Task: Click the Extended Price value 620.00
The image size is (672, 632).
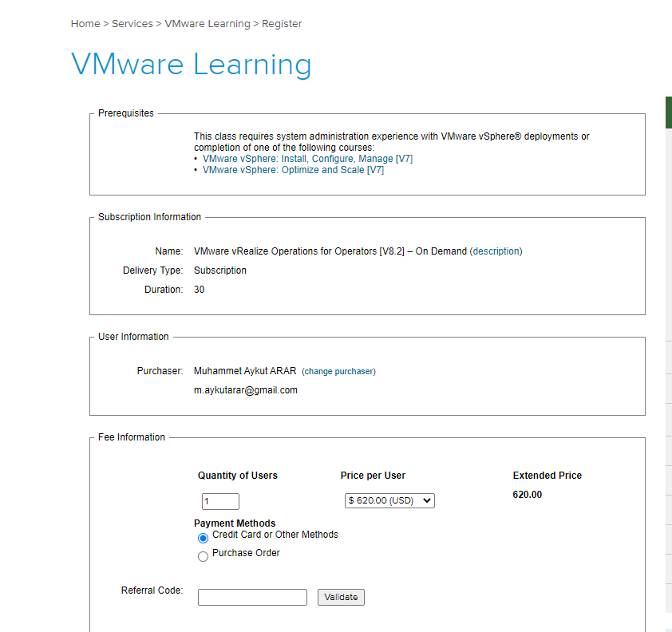Action: (x=527, y=495)
